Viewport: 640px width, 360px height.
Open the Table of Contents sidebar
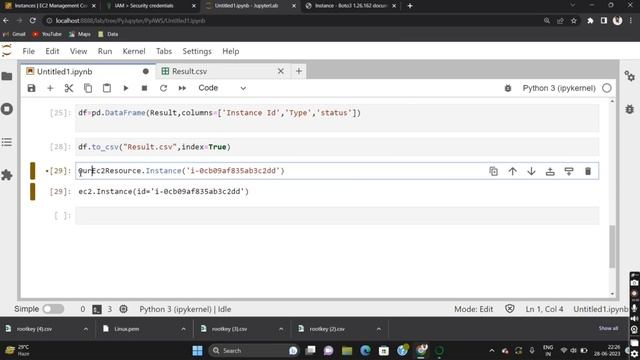tap(7, 142)
